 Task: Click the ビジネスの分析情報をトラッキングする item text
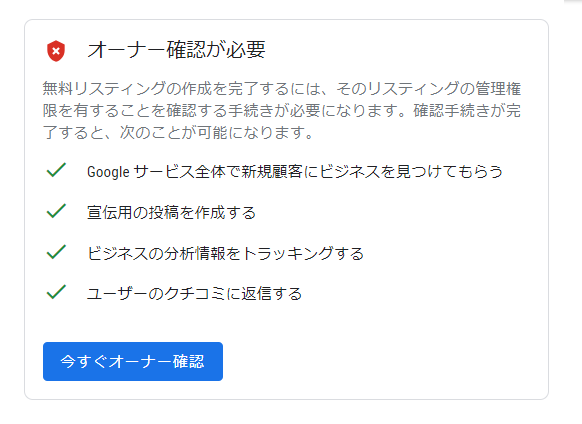225,254
